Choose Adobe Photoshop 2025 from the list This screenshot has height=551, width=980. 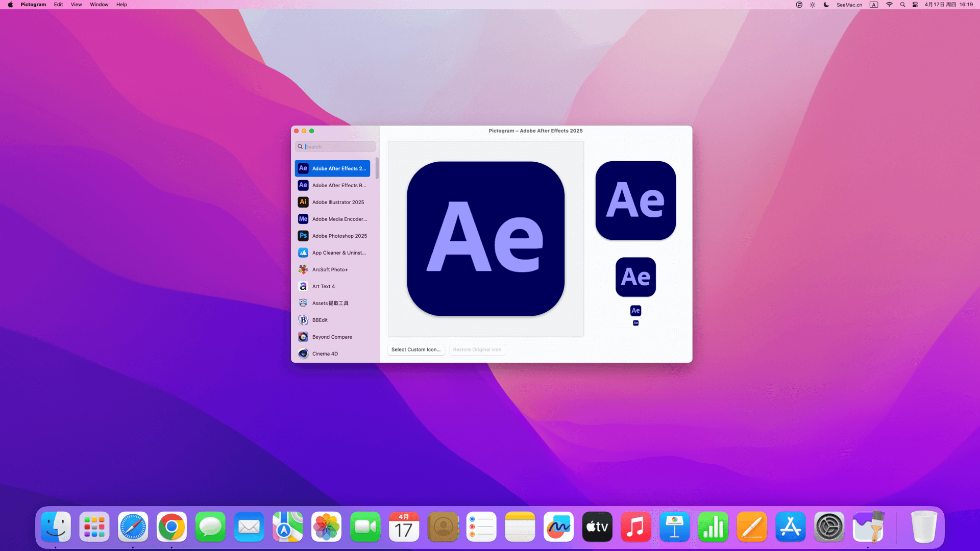pos(339,236)
